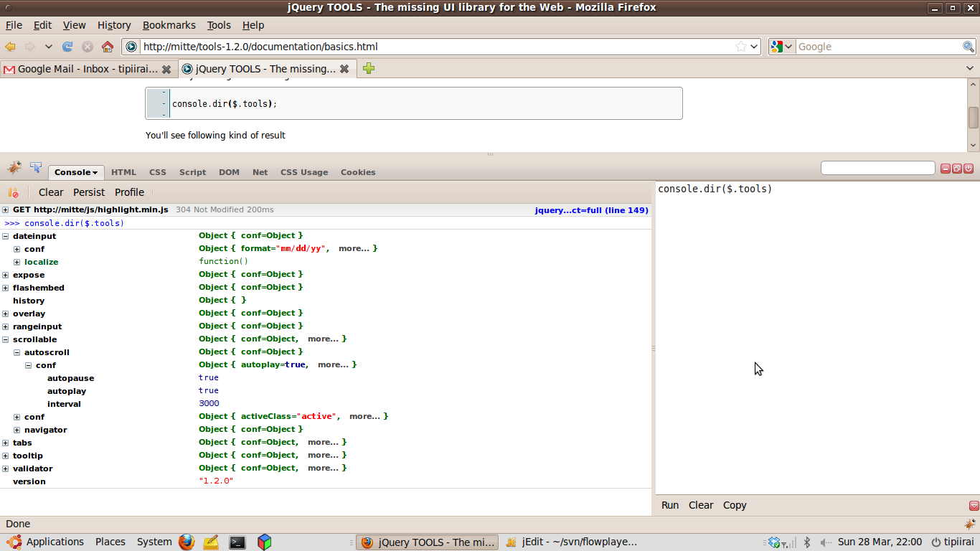Screen dimensions: 980x551
Task: Expand the flashembed node
Action: [x=6, y=288]
